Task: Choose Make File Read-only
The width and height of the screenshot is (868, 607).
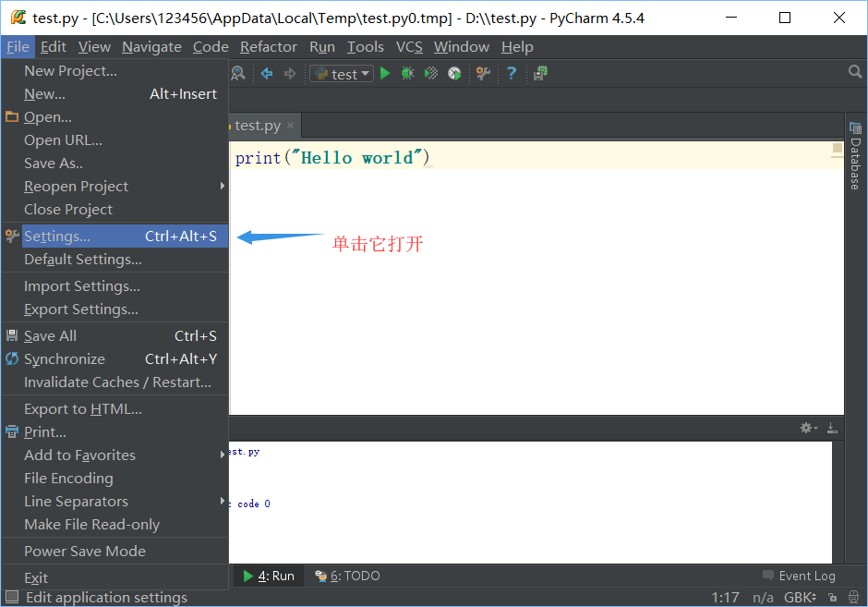Action: point(115,525)
